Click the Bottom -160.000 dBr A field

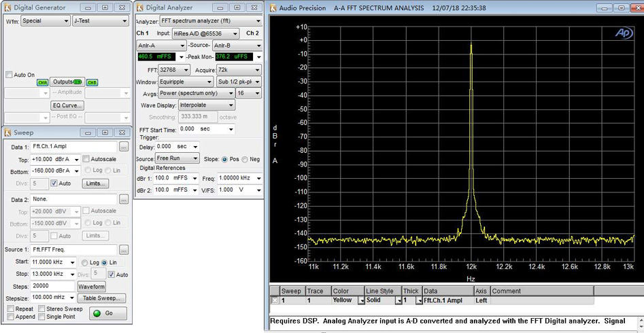click(55, 171)
